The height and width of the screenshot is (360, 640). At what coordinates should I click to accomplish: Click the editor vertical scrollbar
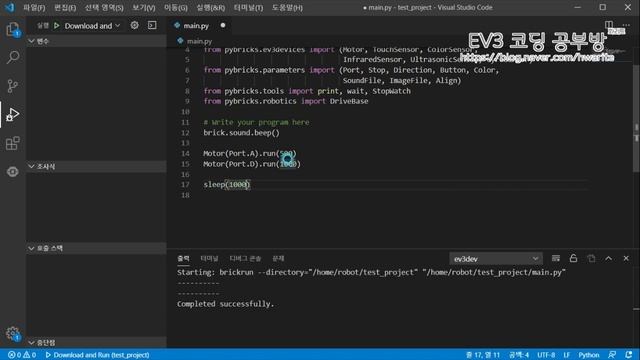point(636,118)
